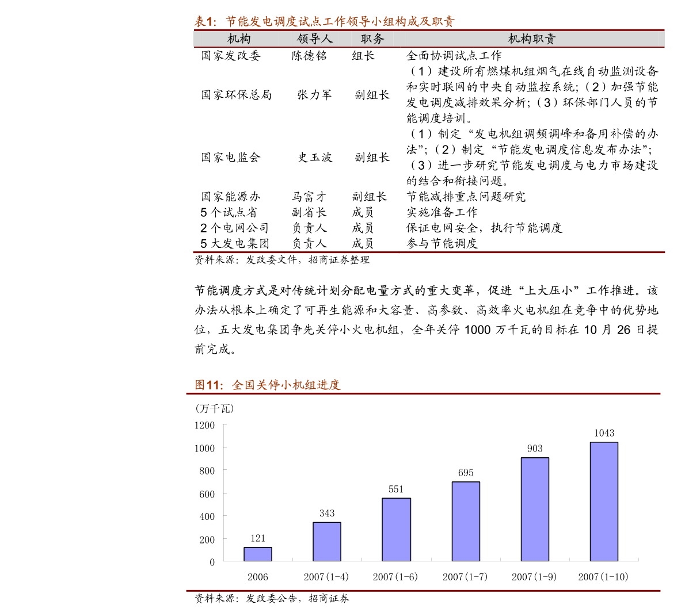Viewport: 685px width, 616px height.
Task: Click the name 史玉波 in table
Action: click(315, 157)
